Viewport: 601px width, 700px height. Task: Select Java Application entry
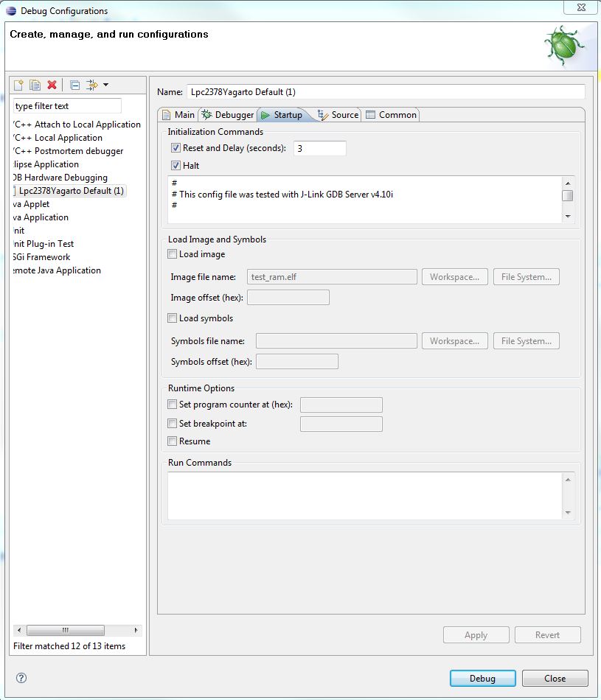tap(41, 217)
